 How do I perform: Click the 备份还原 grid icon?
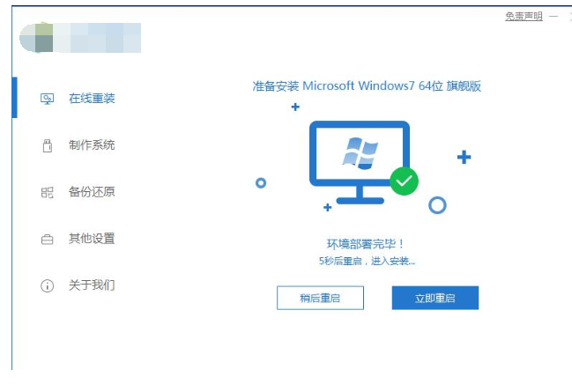[x=47, y=192]
